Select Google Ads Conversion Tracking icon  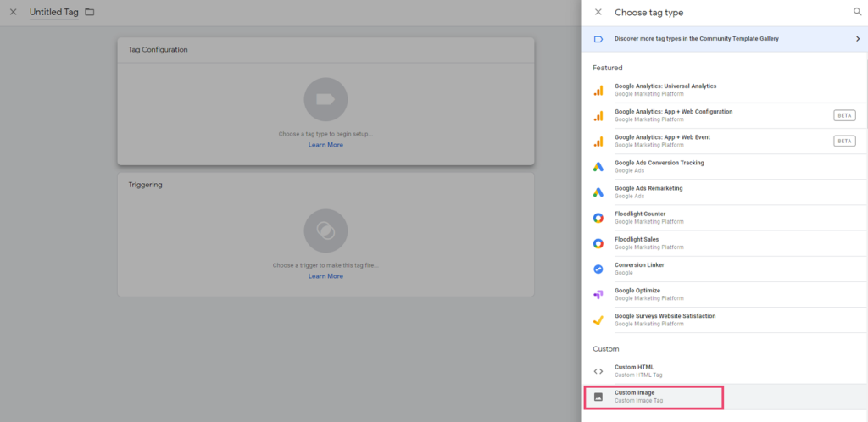pyautogui.click(x=598, y=167)
